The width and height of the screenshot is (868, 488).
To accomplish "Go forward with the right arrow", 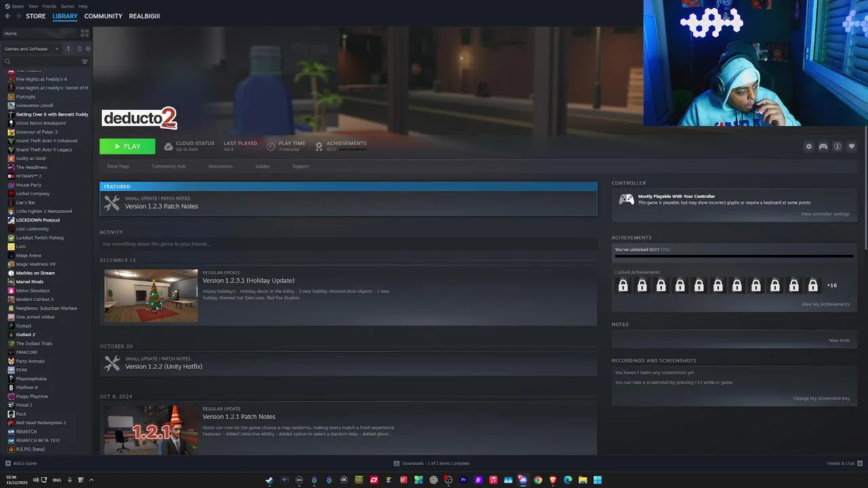I will click(18, 16).
